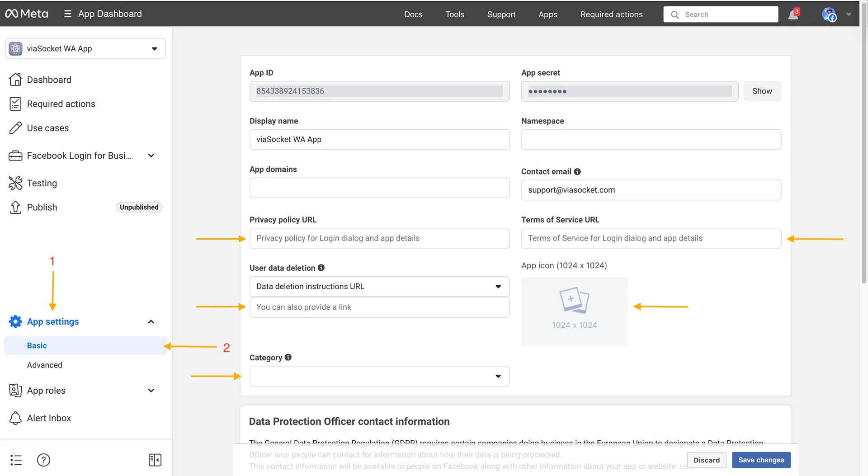Expand Facebook Login for Business section
This screenshot has height=476, width=868.
[151, 156]
